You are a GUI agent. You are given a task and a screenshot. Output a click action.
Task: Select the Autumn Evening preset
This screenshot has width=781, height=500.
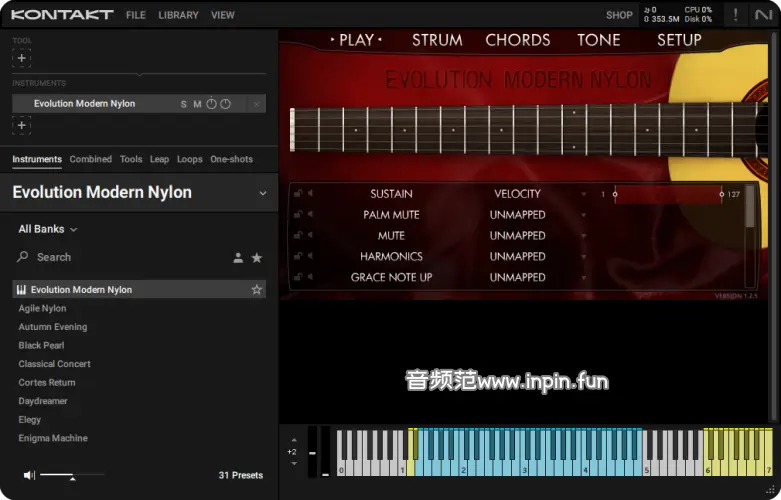tap(53, 327)
